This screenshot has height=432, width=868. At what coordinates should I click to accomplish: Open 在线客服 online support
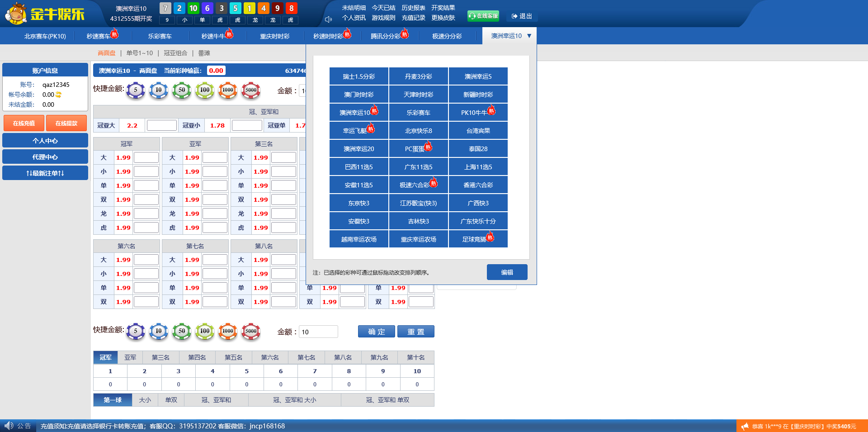483,16
